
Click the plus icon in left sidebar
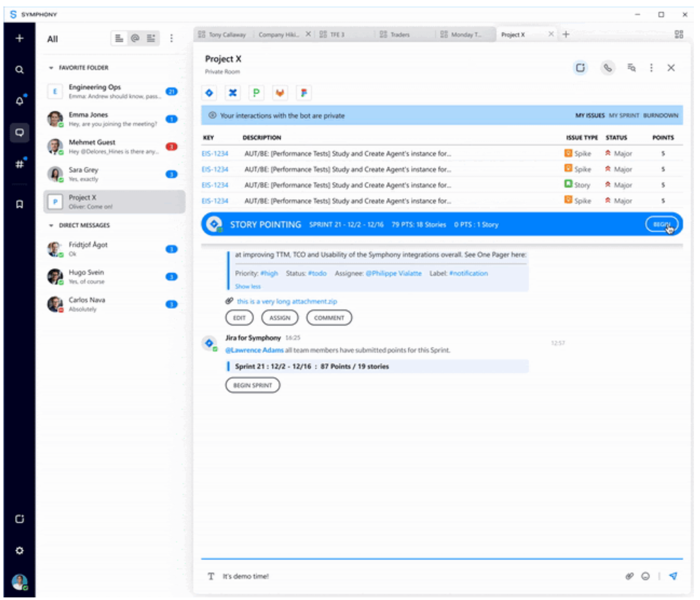coord(19,38)
